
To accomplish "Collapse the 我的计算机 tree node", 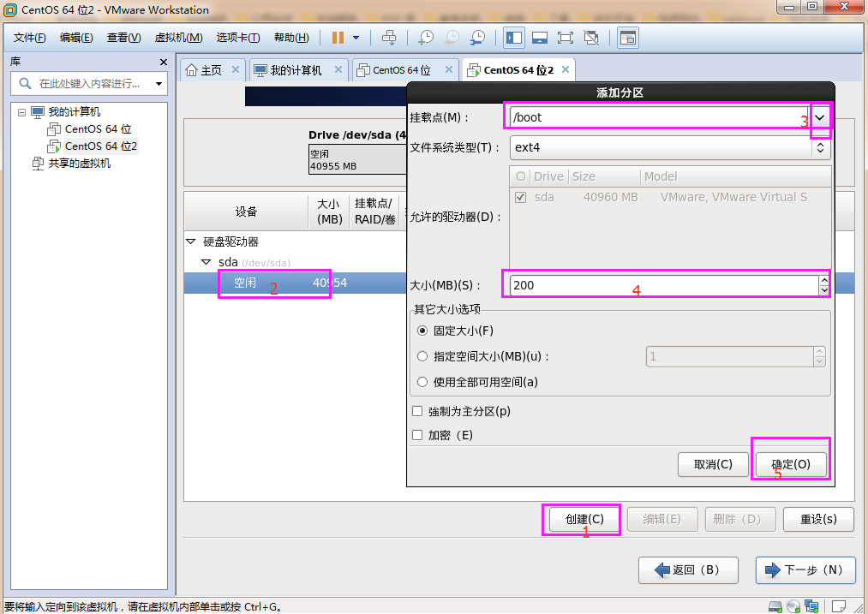I will (x=21, y=112).
